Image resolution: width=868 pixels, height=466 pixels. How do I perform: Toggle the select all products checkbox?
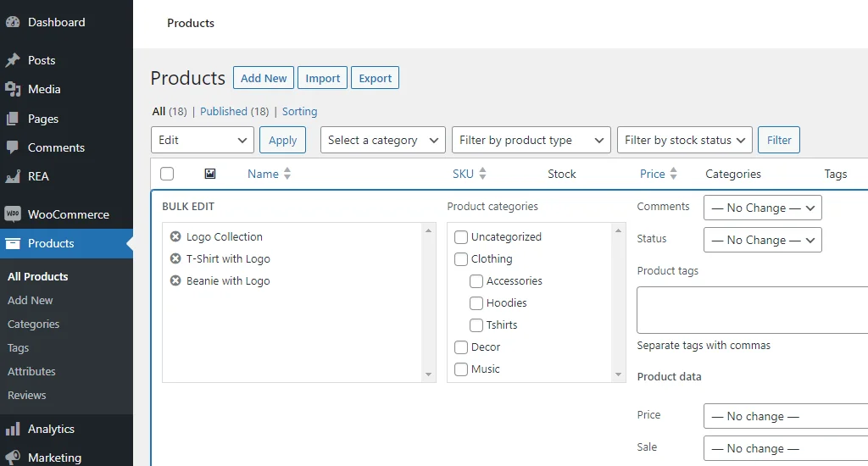(x=167, y=174)
